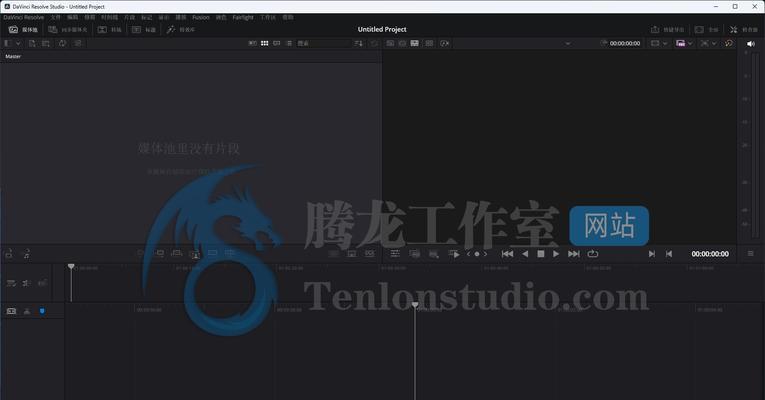This screenshot has width=765, height=400.
Task: Click the lower timeline playhead handle
Action: point(415,305)
